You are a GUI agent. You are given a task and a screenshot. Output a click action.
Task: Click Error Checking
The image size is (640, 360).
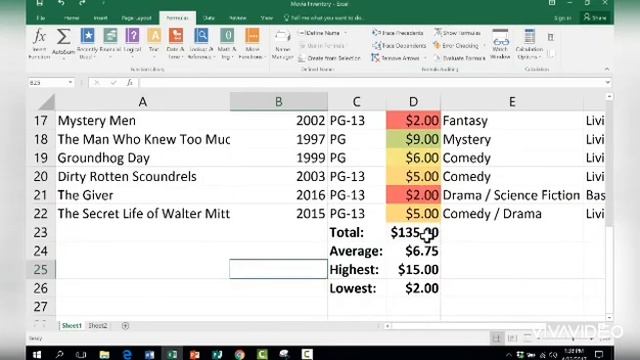pos(456,46)
